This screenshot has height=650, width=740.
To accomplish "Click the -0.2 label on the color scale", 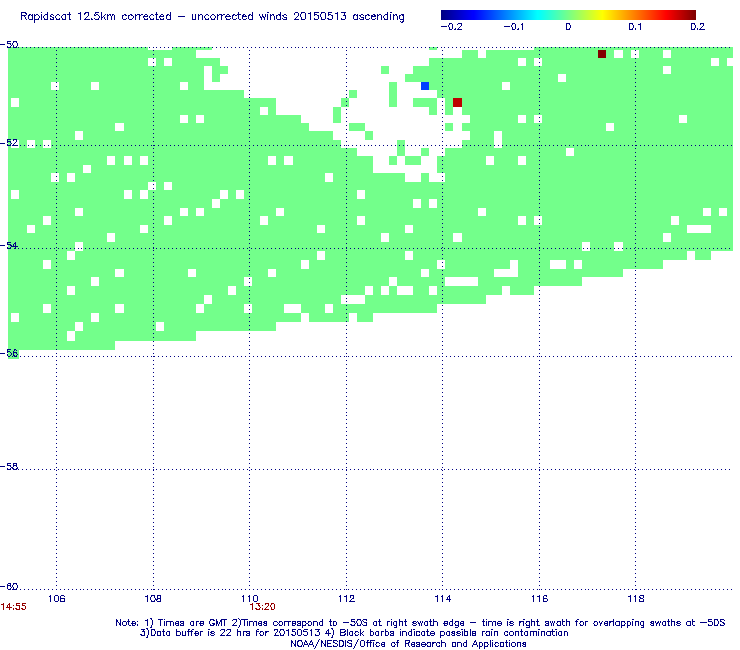I will pyautogui.click(x=452, y=27).
